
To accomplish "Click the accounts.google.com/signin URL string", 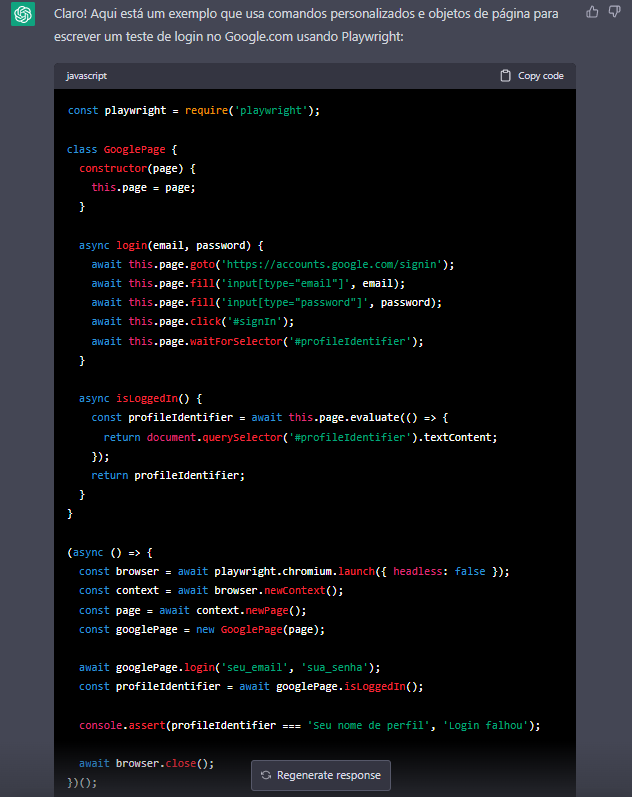I will (332, 264).
